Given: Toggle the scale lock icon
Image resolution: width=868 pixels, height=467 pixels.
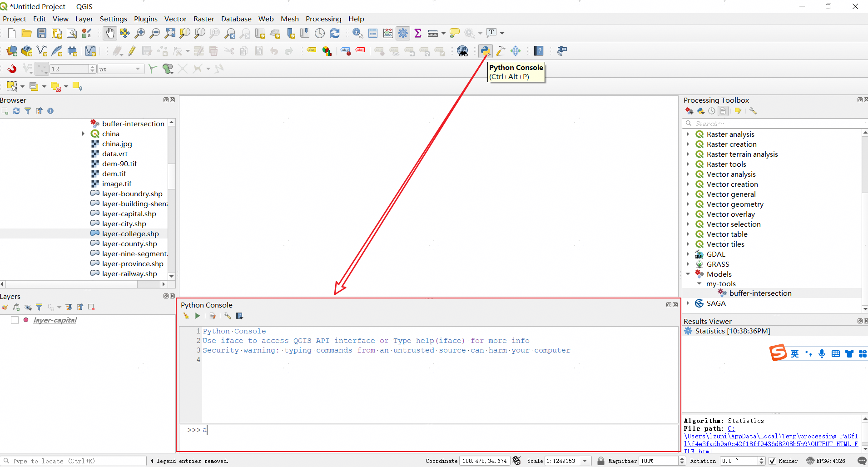Looking at the screenshot, I should coord(600,461).
